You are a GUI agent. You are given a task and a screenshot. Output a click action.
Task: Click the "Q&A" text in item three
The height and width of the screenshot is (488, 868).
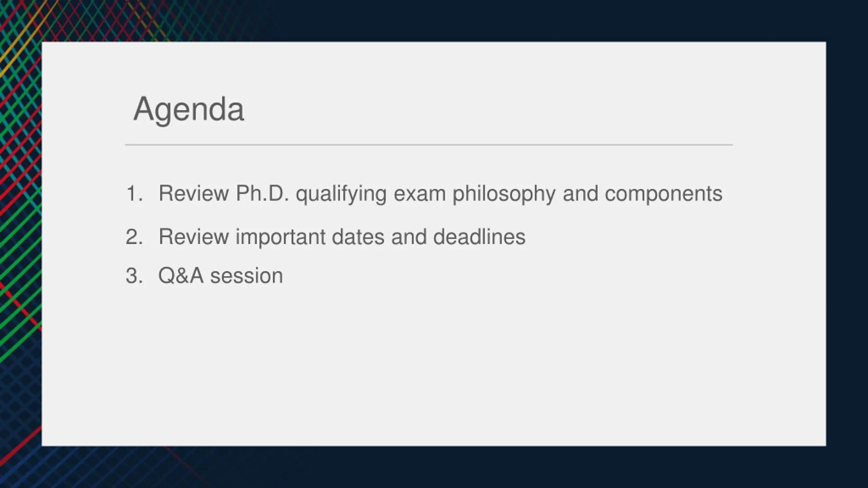click(181, 276)
